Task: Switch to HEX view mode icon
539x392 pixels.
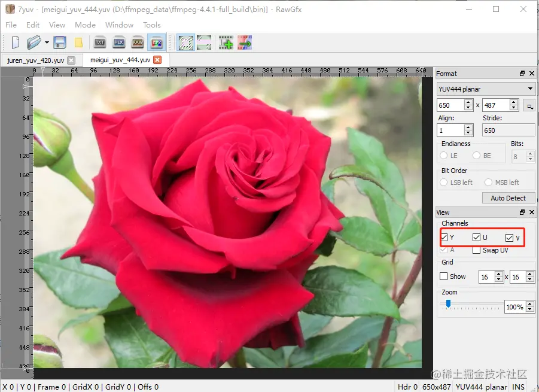Action: tap(118, 42)
